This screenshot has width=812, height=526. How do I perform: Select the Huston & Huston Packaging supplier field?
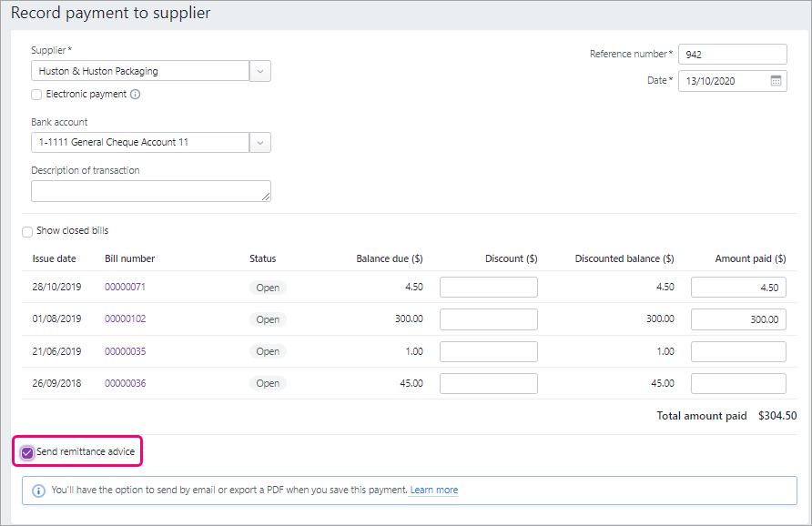(x=140, y=71)
